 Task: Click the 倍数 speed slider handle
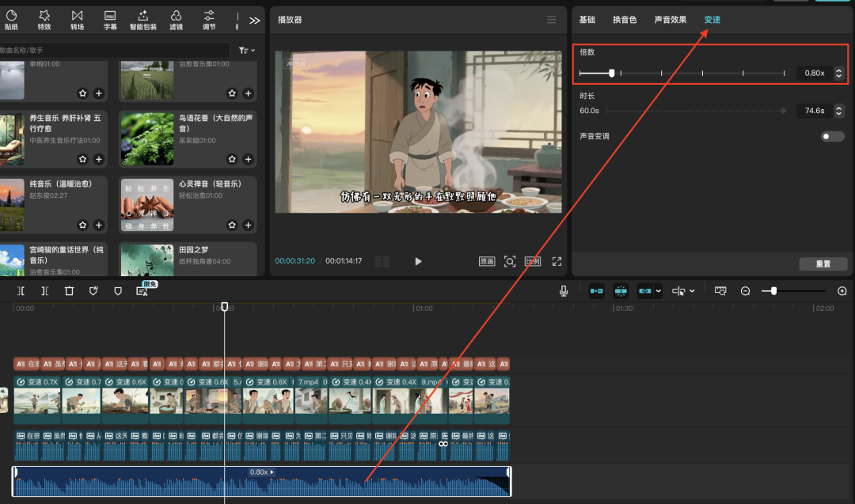point(611,73)
